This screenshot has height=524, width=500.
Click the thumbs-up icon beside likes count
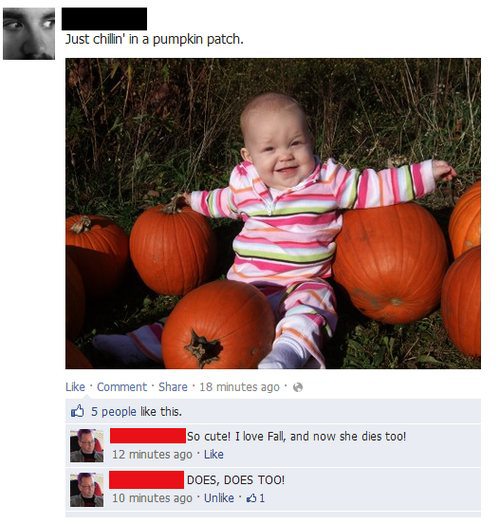coord(78,411)
